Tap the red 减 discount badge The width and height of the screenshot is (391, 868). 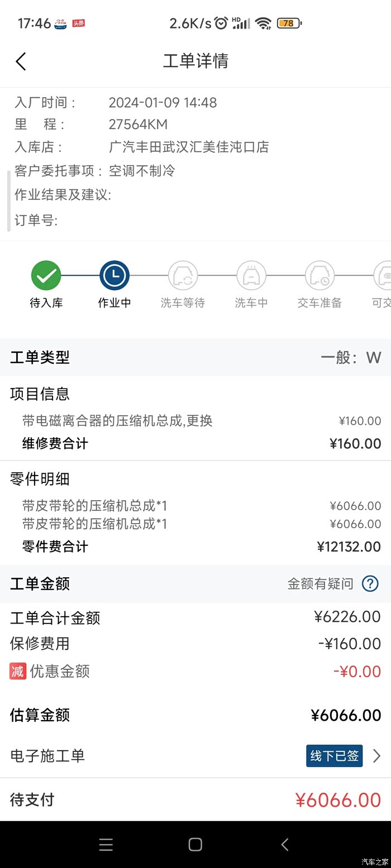pyautogui.click(x=18, y=671)
